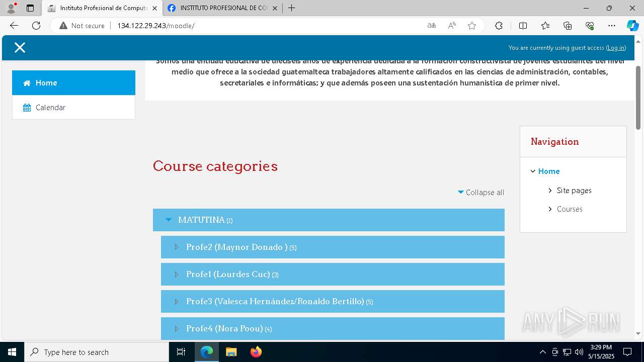
Task: Select Calendar in the side menu
Action: (x=74, y=108)
